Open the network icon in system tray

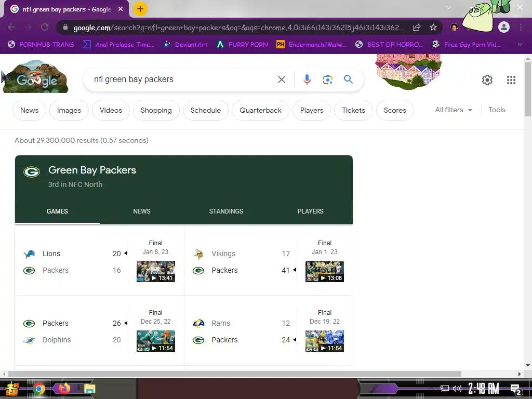tap(444, 389)
